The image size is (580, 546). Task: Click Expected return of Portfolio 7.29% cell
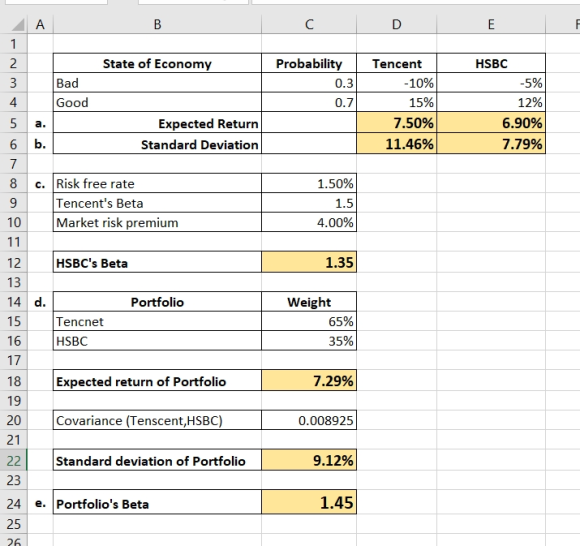coord(309,381)
